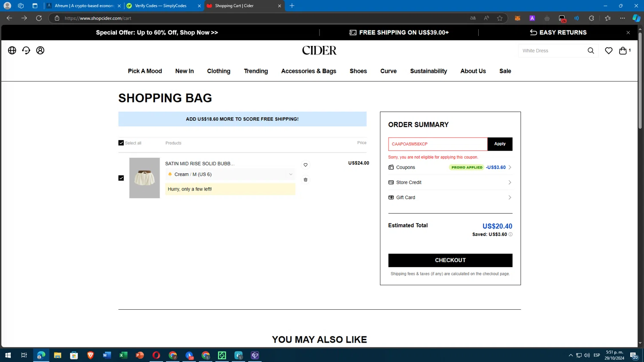Open the read aloud icon in address bar

(x=486, y=18)
